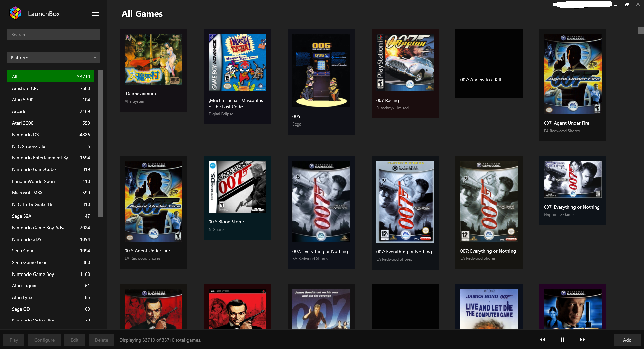This screenshot has width=644, height=349.
Task: Click the EA Redwood Shores developer under Player's Choice cover
Action: tap(394, 259)
